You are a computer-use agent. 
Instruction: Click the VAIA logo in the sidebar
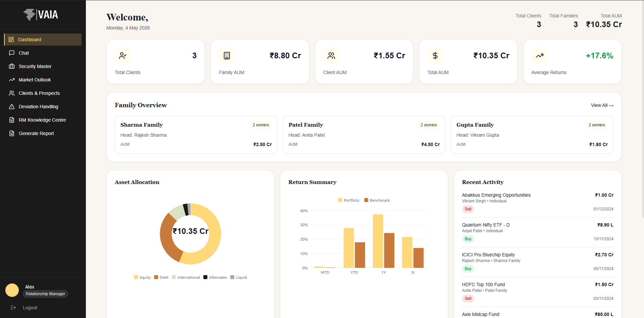tap(41, 14)
